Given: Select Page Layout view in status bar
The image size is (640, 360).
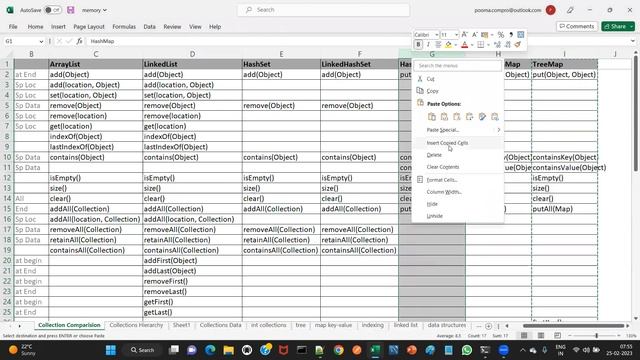Looking at the screenshot, I should click(x=541, y=336).
